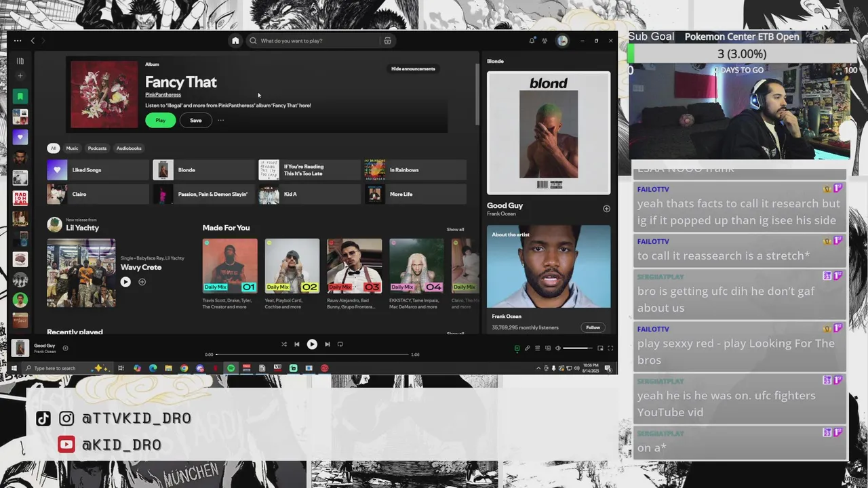
Task: Expand Your Library sidebar icon
Action: point(20,61)
